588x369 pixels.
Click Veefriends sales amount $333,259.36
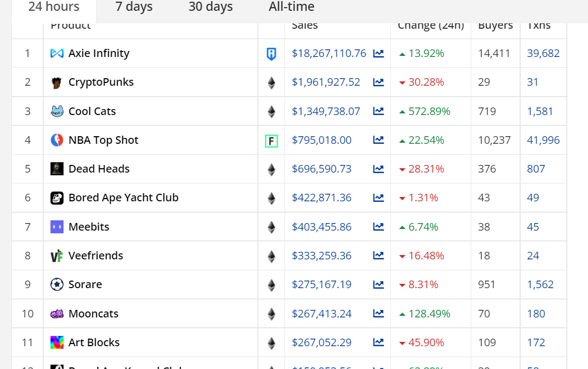[x=321, y=256]
